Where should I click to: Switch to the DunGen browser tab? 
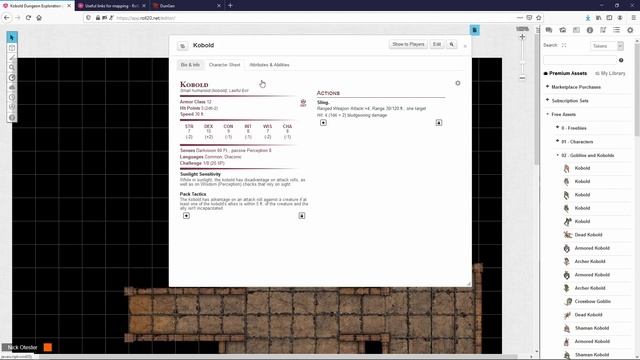click(x=186, y=6)
